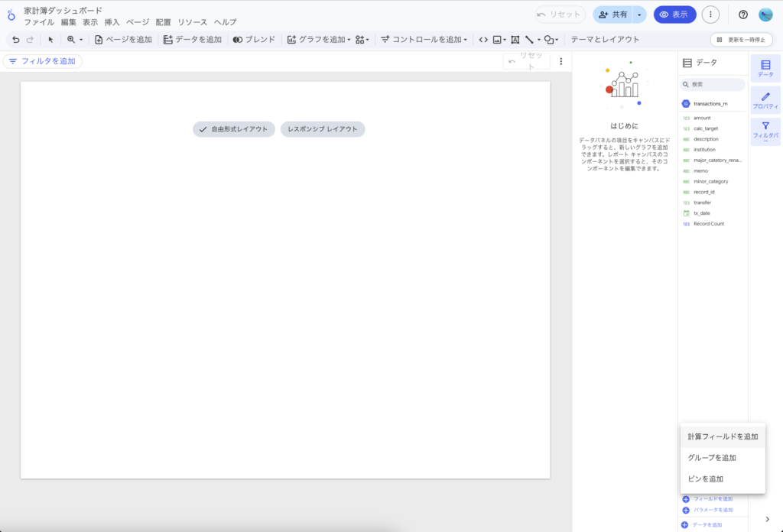The width and height of the screenshot is (783, 532).
Task: Select the text box tool icon
Action: tap(515, 40)
